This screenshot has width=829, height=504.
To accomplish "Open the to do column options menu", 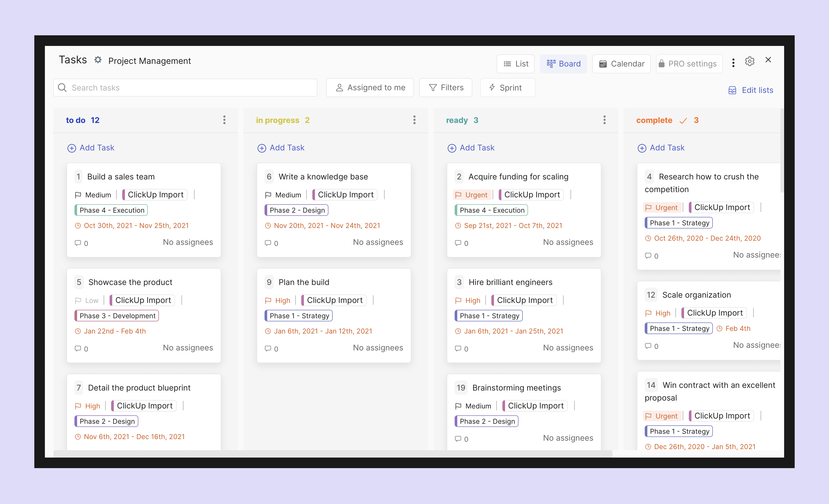I will 224,120.
